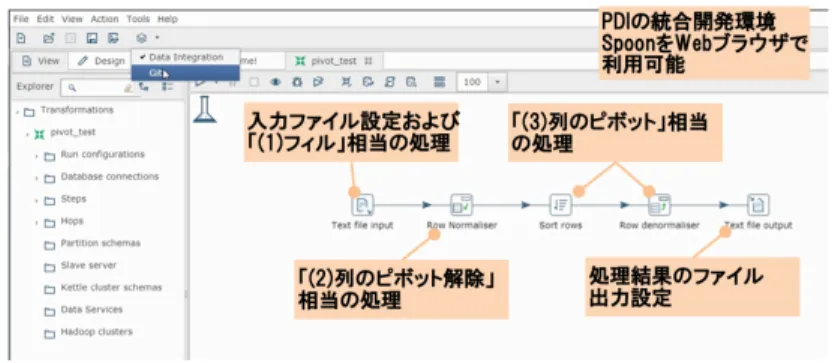The height and width of the screenshot is (363, 835).
Task: Expand the Run configurations folder
Action: [37, 156]
